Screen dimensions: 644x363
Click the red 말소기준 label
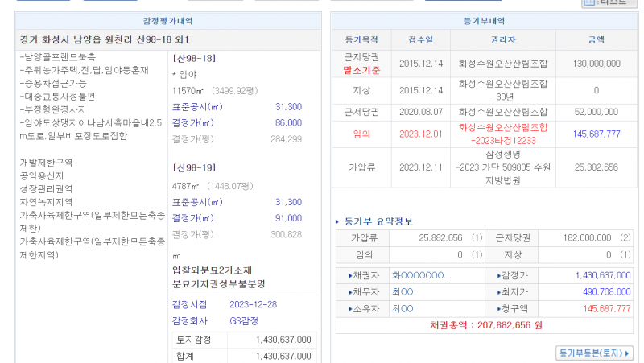pos(361,70)
